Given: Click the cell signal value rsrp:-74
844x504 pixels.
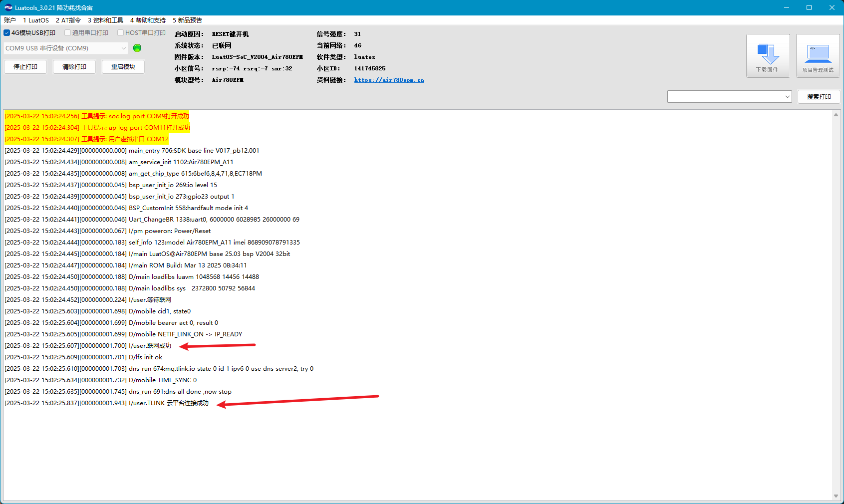Looking at the screenshot, I should 252,68.
